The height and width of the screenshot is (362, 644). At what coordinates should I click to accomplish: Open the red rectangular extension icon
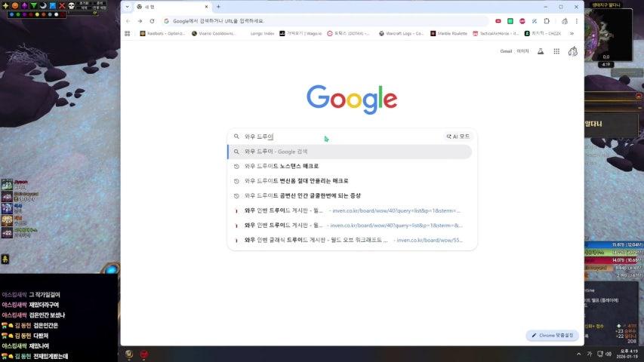[498, 21]
